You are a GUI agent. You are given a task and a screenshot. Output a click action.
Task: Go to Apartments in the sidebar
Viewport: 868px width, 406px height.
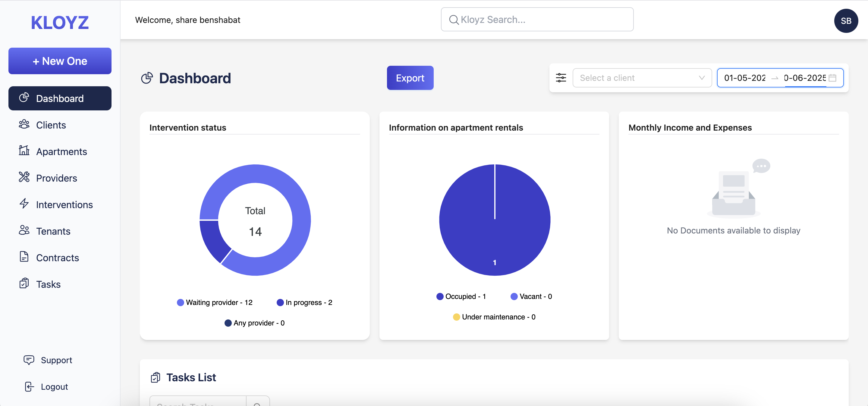coord(61,152)
